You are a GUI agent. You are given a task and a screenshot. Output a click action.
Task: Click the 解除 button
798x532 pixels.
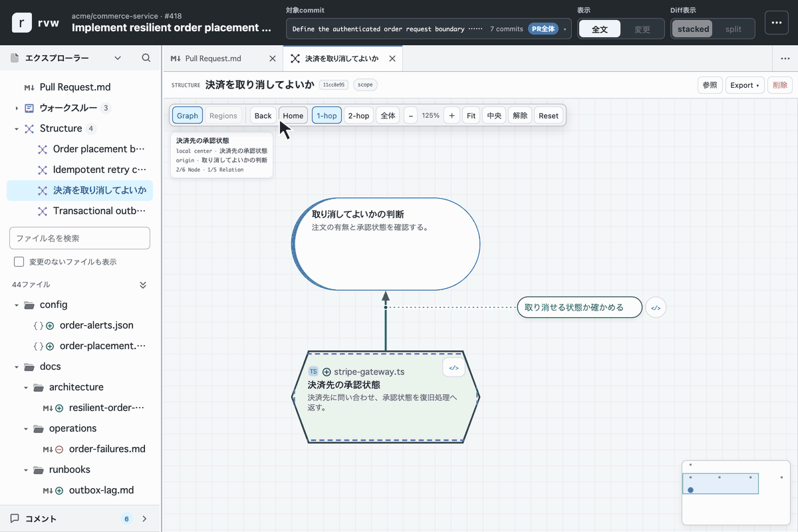click(521, 116)
